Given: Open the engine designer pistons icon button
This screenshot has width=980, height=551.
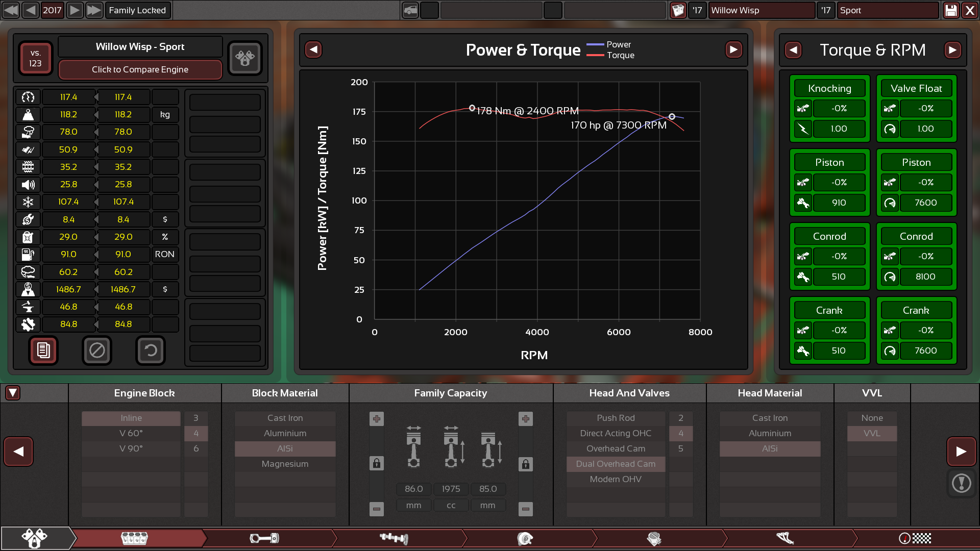Looking at the screenshot, I should pos(244,58).
